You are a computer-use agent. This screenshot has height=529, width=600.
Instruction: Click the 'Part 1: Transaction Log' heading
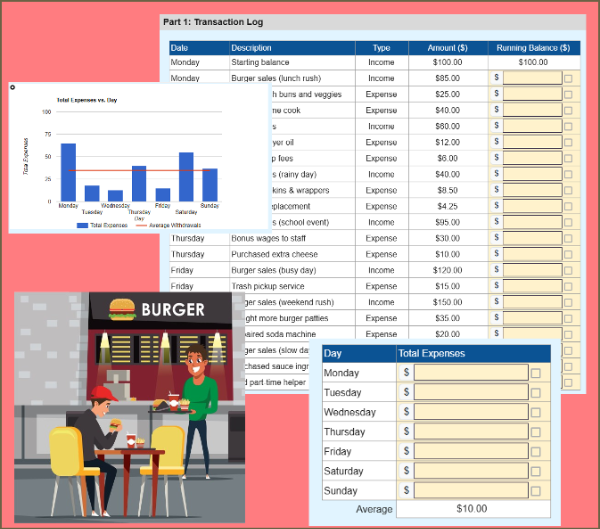[213, 22]
